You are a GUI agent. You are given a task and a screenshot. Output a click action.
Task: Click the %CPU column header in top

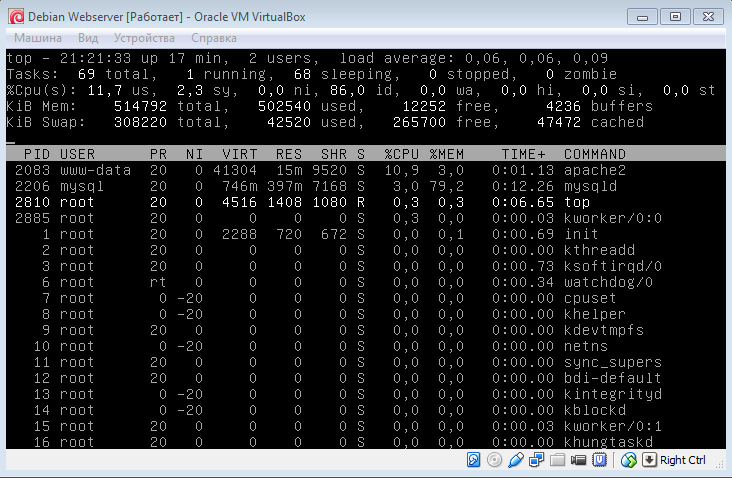point(401,154)
